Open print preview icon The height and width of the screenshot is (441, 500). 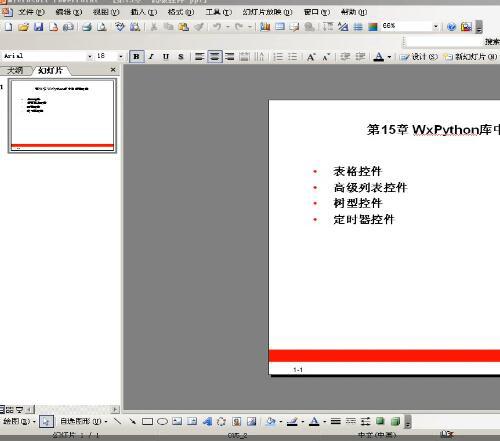(101, 27)
